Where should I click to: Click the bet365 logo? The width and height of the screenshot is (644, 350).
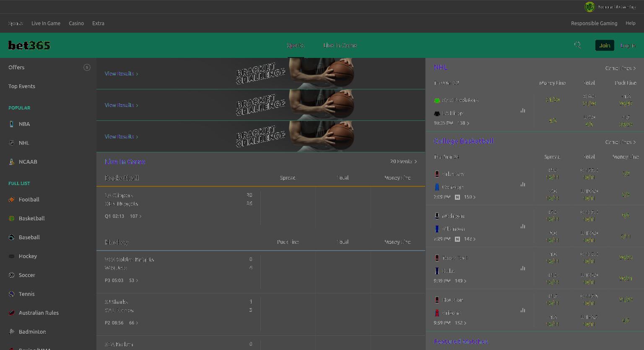[x=29, y=45]
